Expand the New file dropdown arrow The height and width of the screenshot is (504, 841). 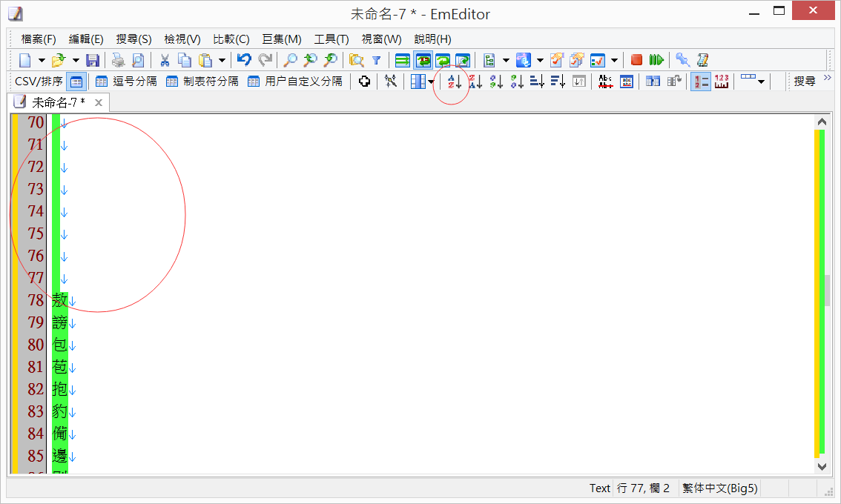coord(41,60)
